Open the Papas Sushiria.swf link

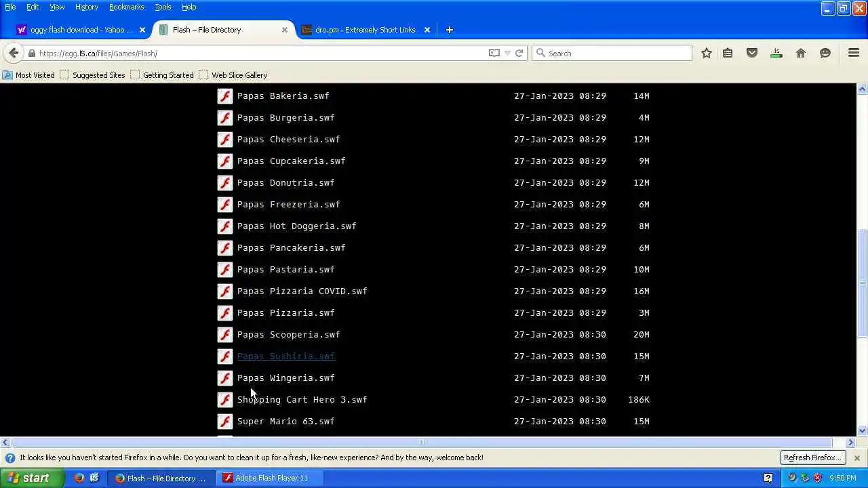pyautogui.click(x=285, y=357)
